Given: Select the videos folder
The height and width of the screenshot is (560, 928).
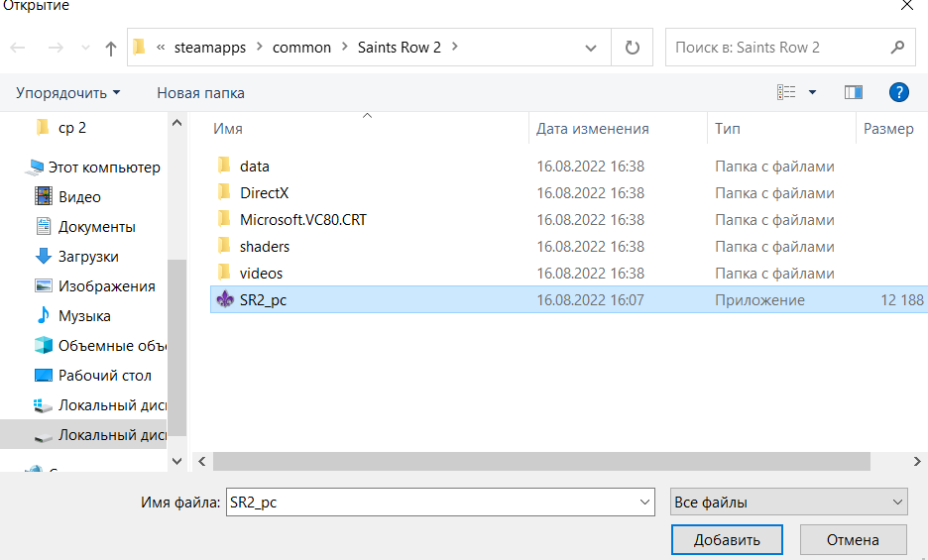Looking at the screenshot, I should [x=261, y=273].
